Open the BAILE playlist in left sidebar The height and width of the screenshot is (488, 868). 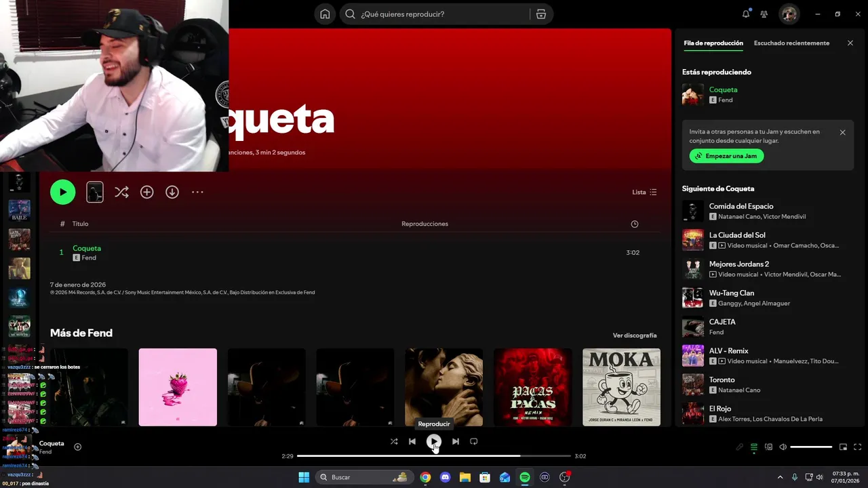[x=19, y=210]
